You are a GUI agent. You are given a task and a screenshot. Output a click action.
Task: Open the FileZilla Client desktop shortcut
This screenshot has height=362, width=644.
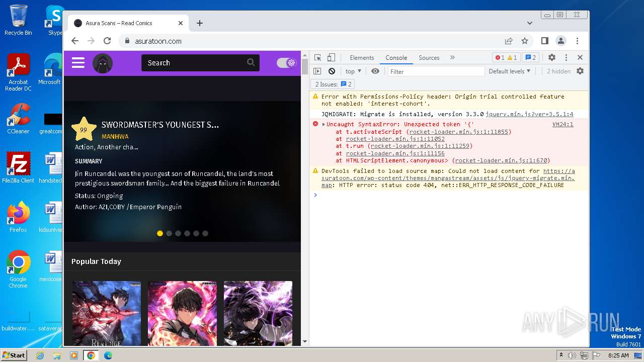(18, 167)
